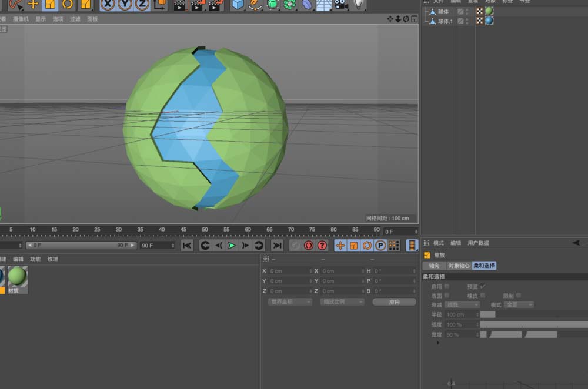
Task: Switch to the 柔和选择 tab
Action: [484, 266]
